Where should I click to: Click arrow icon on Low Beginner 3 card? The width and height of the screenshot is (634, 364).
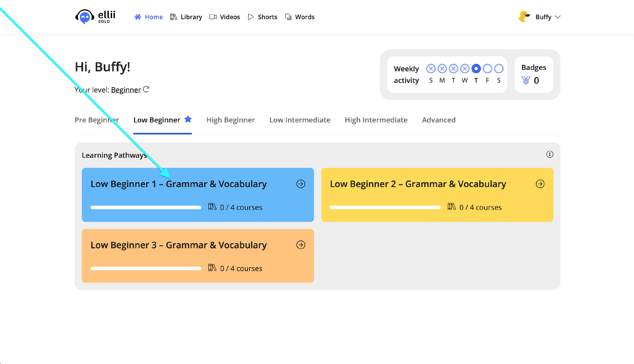(x=301, y=245)
